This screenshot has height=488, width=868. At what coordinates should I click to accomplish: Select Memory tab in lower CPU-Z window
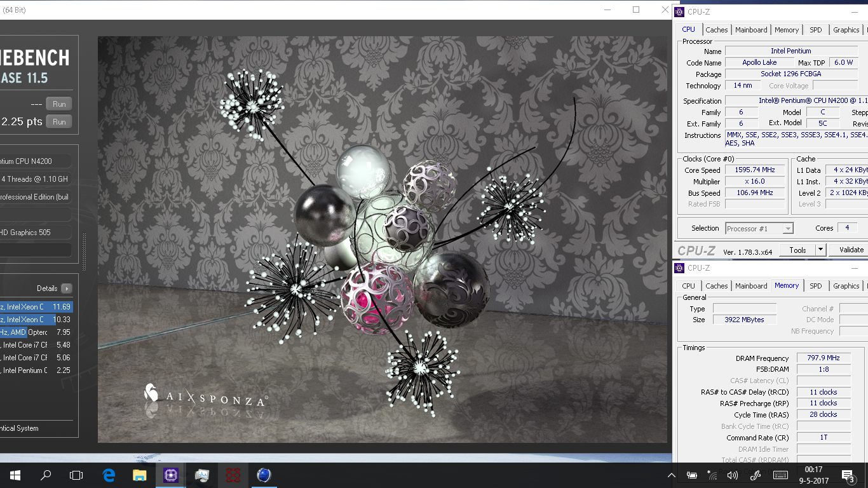(x=787, y=285)
